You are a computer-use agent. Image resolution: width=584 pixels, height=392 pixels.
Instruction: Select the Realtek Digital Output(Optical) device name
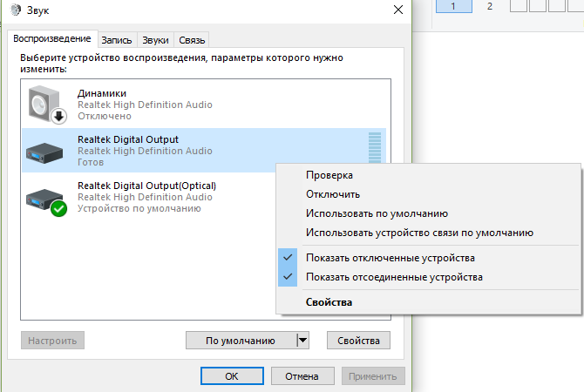pyautogui.click(x=146, y=186)
